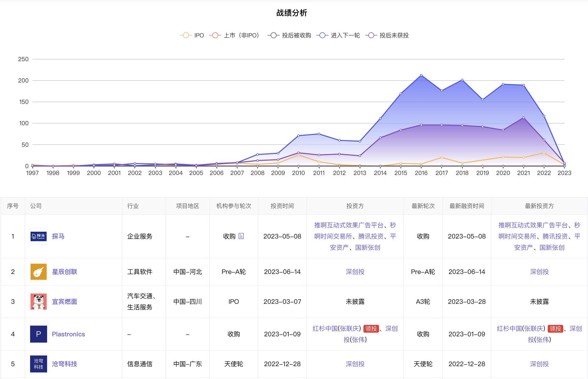Open the 探马 company link

[x=58, y=236]
